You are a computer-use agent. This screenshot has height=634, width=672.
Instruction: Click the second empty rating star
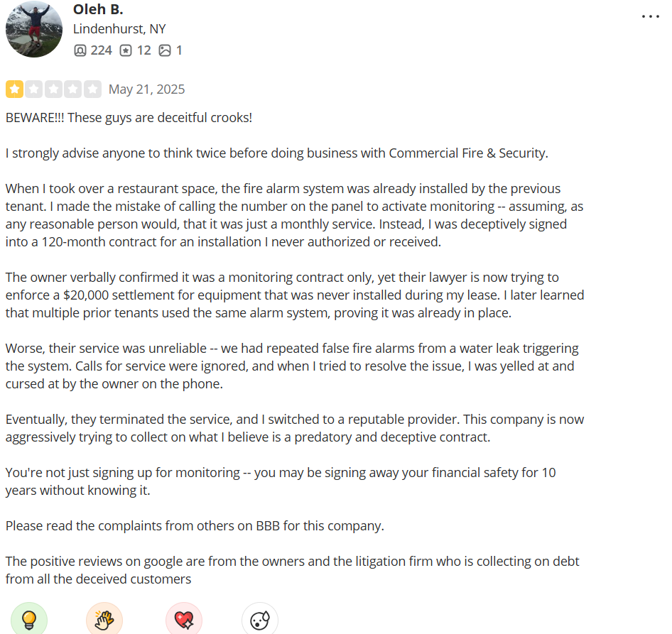click(34, 89)
